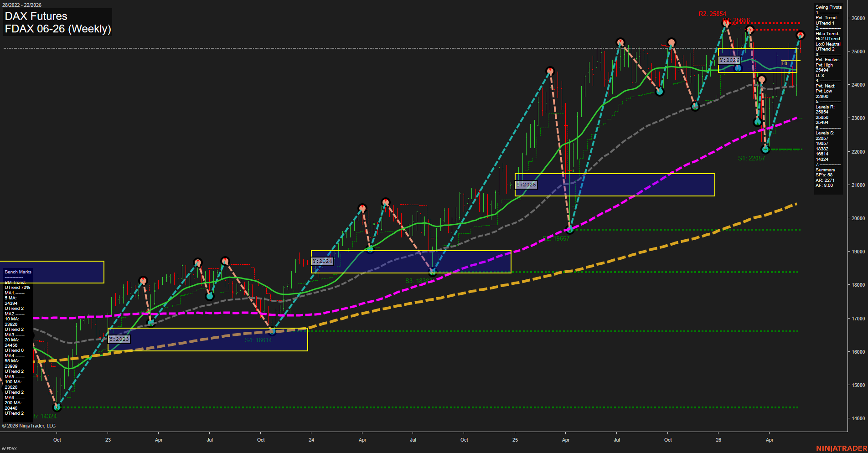
Task: Click the 'Pvt. Next:' line
Action: point(826,86)
